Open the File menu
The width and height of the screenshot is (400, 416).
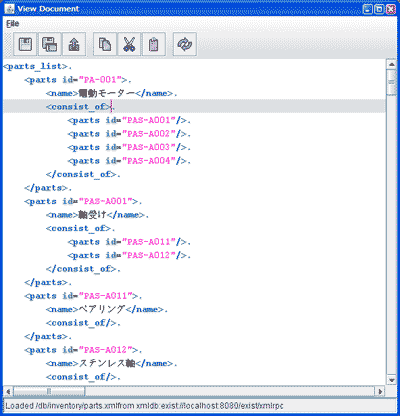[x=13, y=24]
